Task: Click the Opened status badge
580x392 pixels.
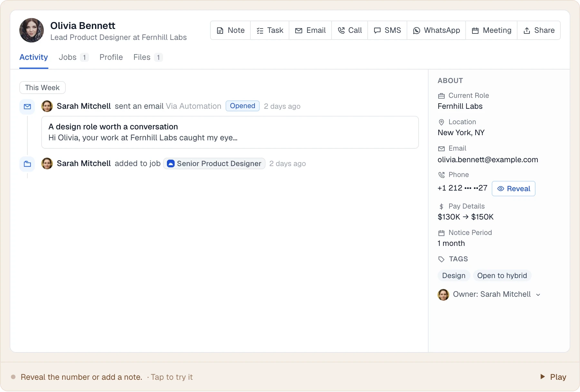Action: pyautogui.click(x=243, y=106)
